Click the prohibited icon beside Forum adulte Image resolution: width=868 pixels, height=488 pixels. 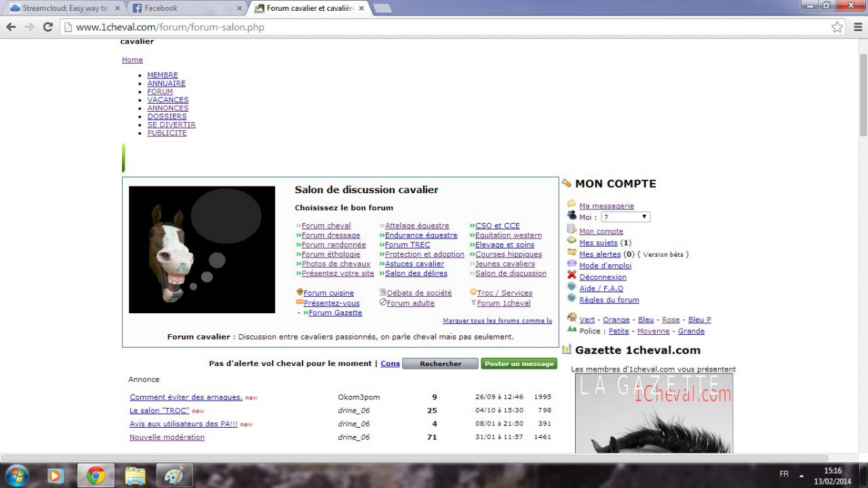pyautogui.click(x=383, y=302)
